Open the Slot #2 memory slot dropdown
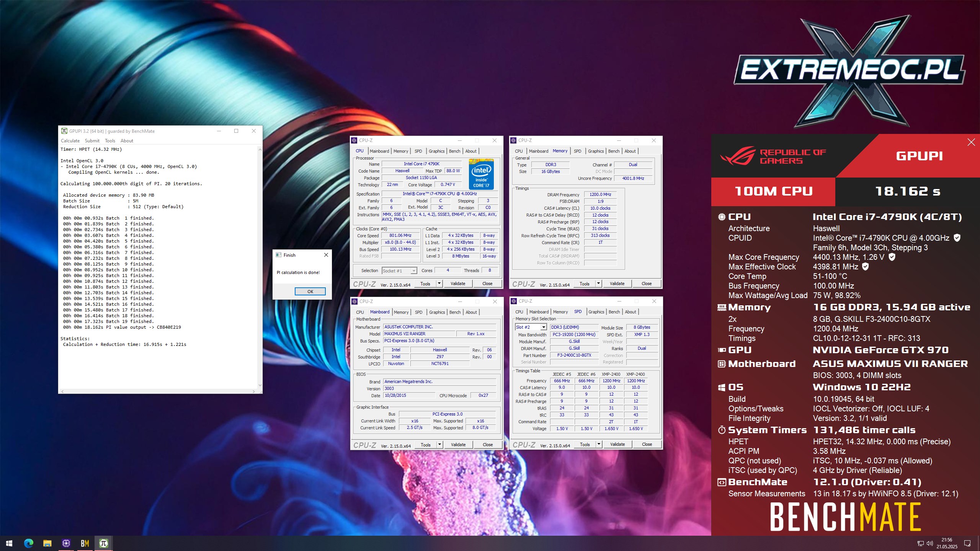Screen dimensions: 980x551 tap(543, 327)
